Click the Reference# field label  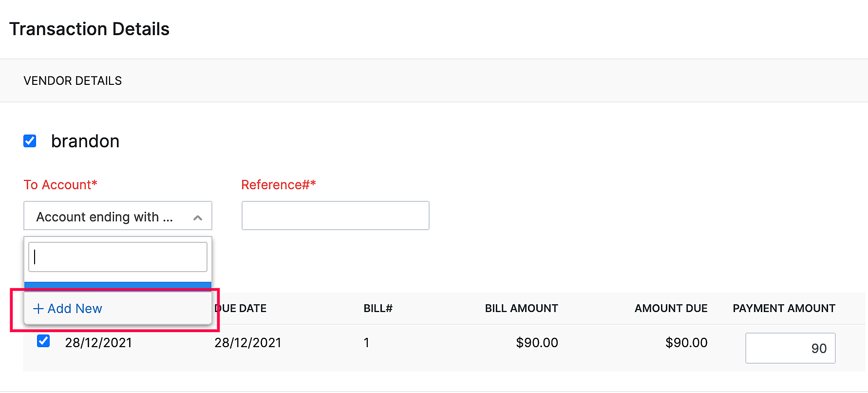point(279,185)
